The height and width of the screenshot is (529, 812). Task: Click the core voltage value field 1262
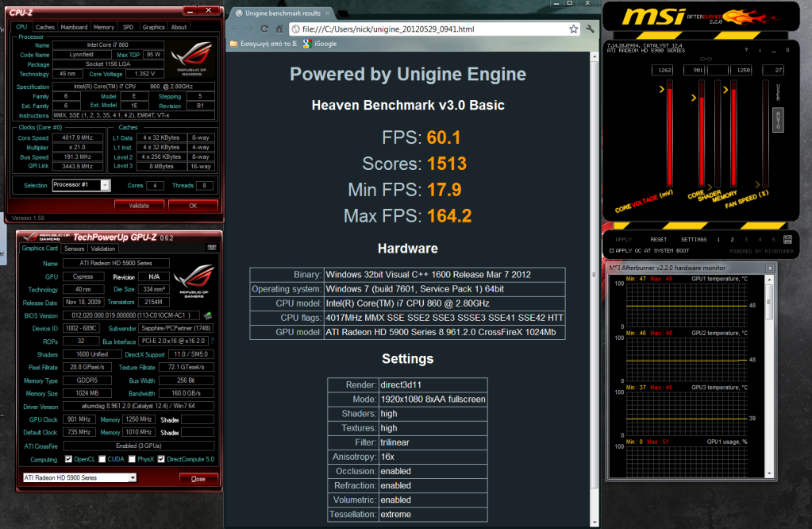click(x=662, y=70)
